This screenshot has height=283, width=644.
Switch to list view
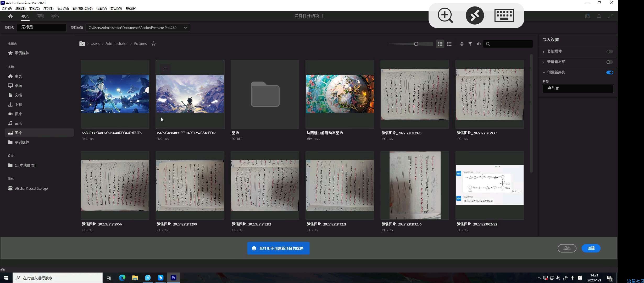click(449, 44)
